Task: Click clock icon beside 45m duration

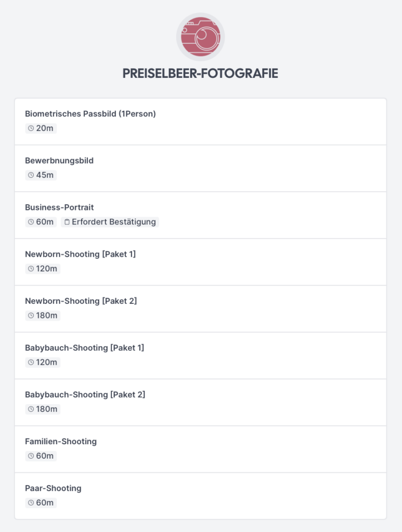Action: (x=31, y=175)
